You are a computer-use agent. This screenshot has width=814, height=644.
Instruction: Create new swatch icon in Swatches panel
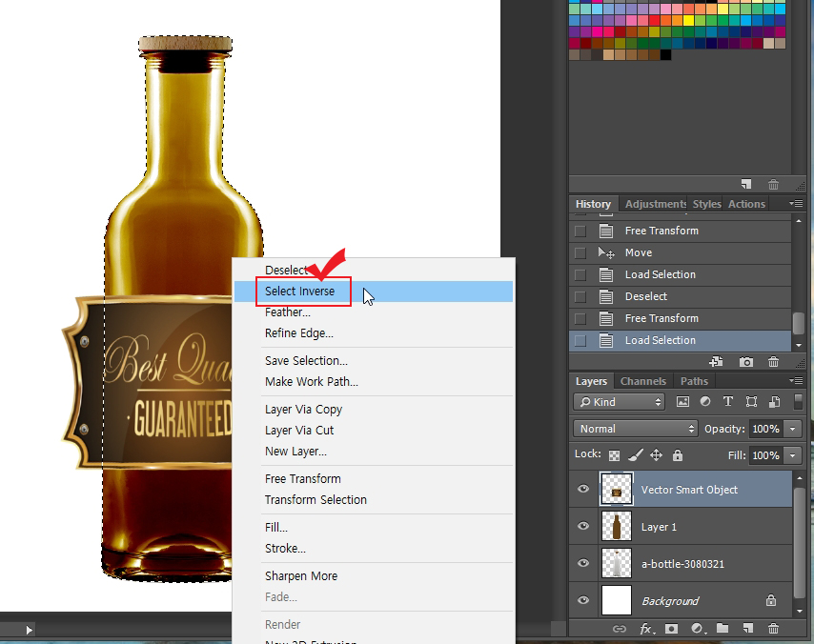point(746,184)
